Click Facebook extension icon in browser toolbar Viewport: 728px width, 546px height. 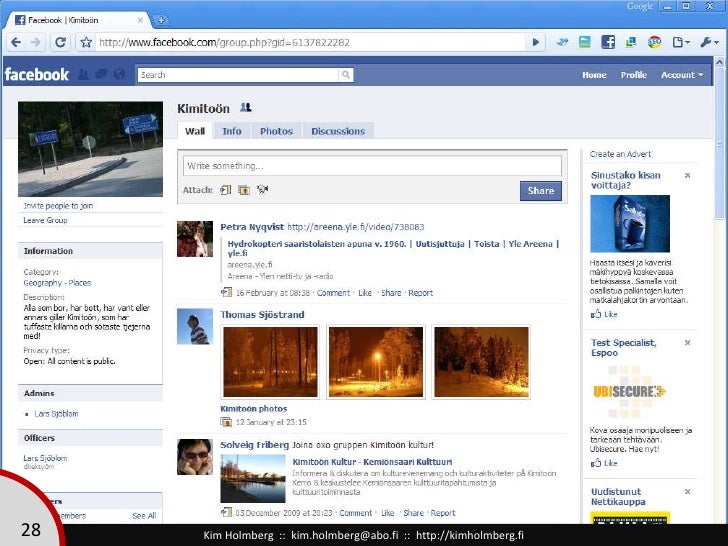click(607, 42)
